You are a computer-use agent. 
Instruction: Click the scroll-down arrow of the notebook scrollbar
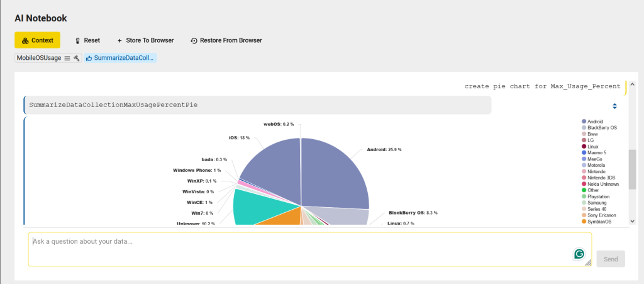coord(633,221)
